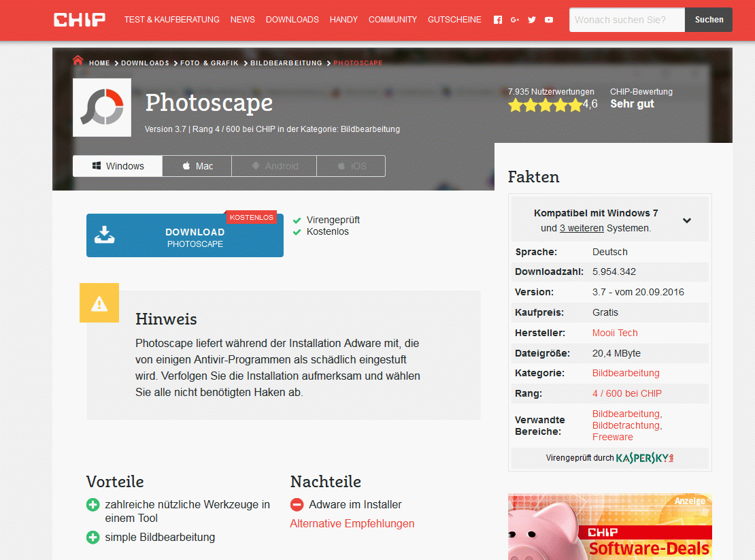This screenshot has width=755, height=560.
Task: Select the Windows platform tab
Action: coord(118,166)
